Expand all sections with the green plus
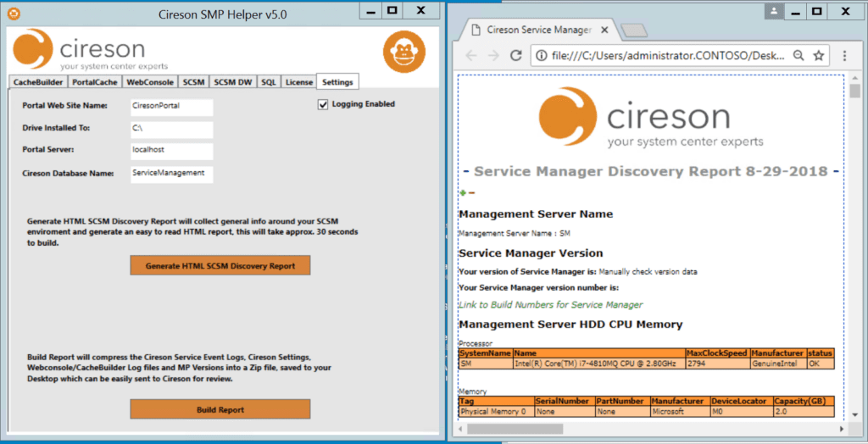Viewport: 868px width, 444px height. [x=464, y=192]
